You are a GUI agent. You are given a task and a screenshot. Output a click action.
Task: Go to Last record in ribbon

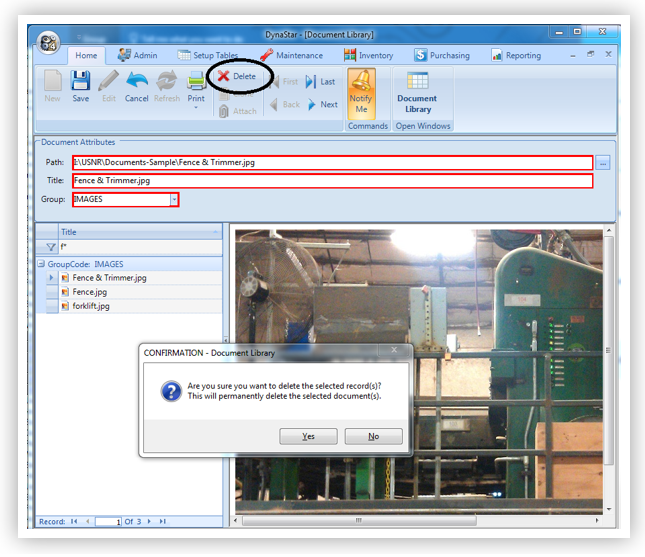321,82
